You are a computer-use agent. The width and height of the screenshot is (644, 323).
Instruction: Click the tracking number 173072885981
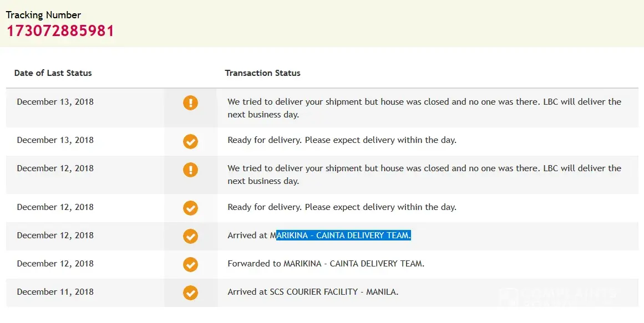[60, 30]
